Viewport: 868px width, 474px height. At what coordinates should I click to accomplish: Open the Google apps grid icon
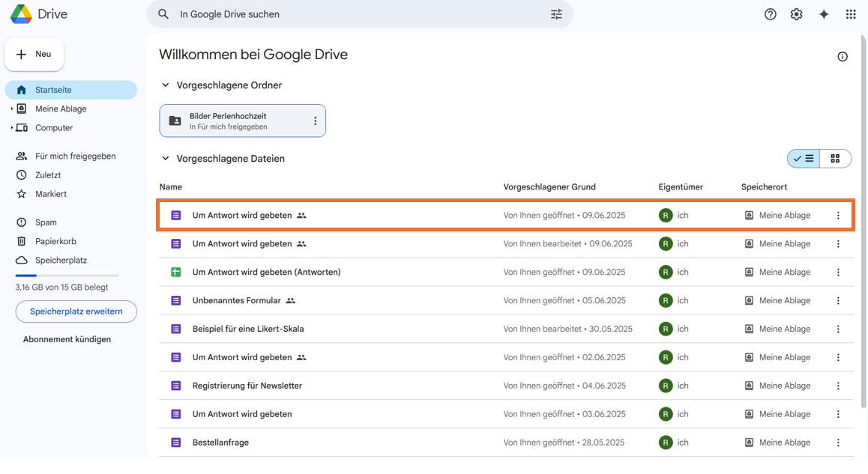[x=850, y=14]
